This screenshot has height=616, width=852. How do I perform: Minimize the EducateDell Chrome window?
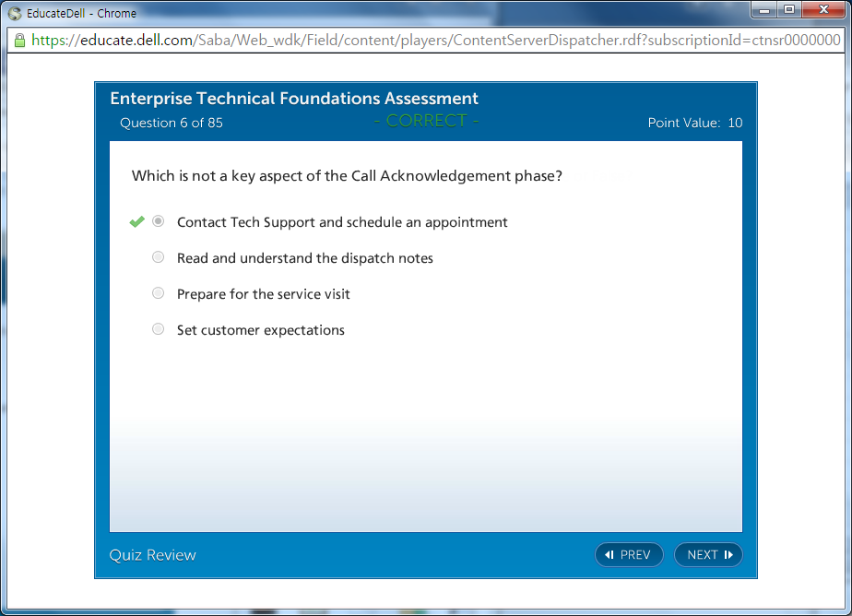coord(765,10)
